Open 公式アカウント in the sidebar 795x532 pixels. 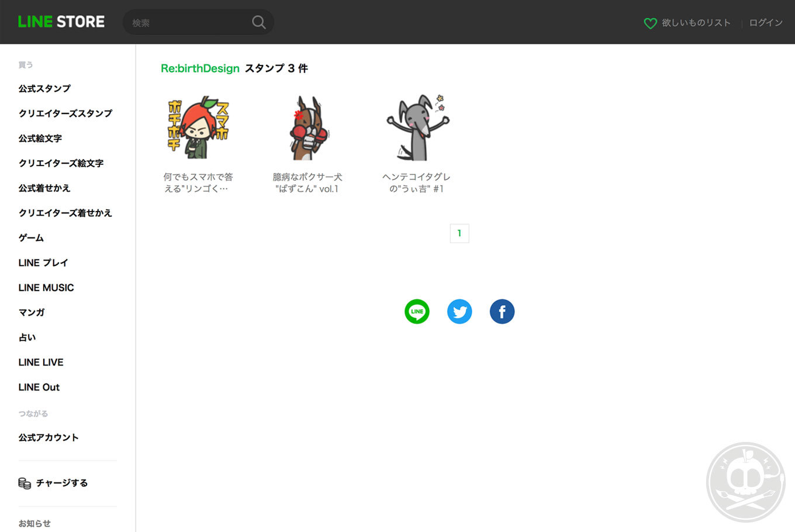tap(49, 438)
